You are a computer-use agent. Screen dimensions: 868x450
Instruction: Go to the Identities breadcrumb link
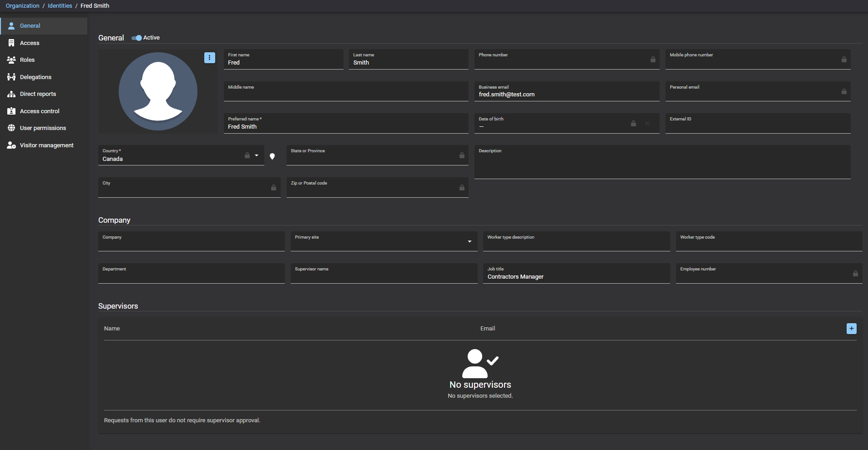coord(60,6)
